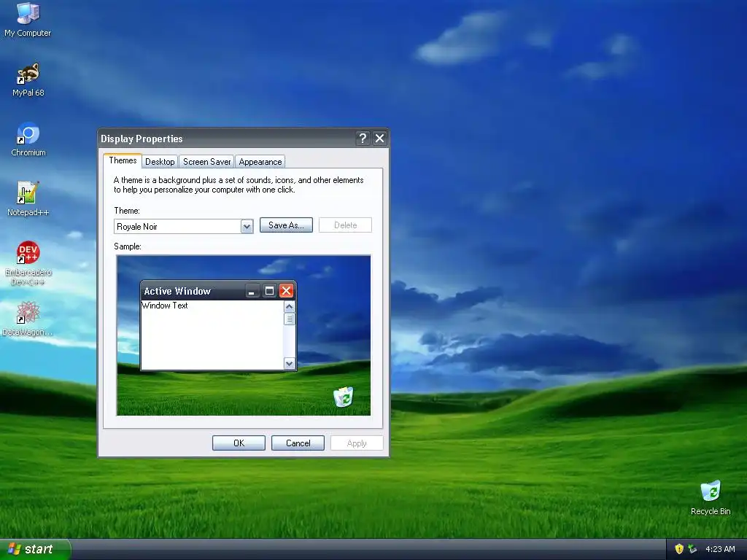Image resolution: width=747 pixels, height=560 pixels.
Task: Click the help question mark button
Action: (363, 138)
